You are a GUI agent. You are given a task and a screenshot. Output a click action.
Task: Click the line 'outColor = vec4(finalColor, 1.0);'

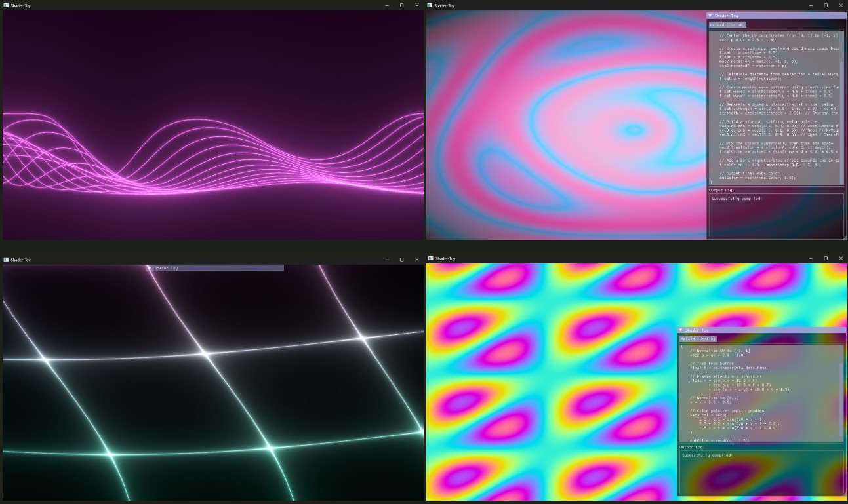point(757,178)
